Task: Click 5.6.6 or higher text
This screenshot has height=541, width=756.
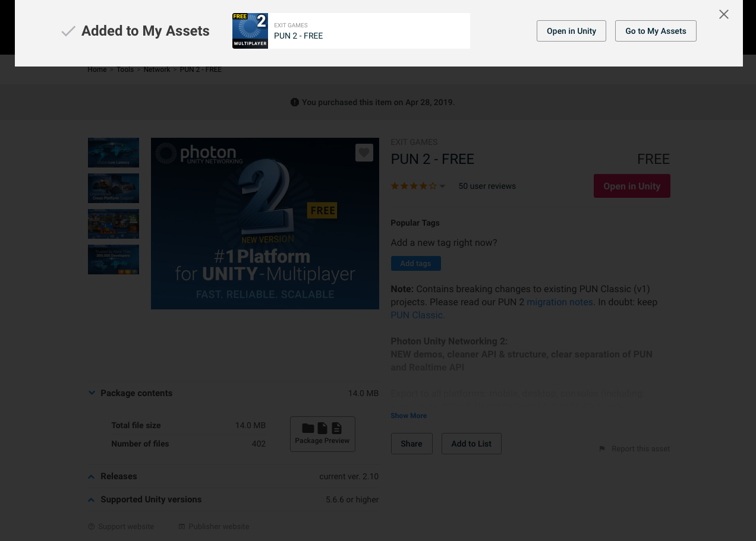Action: pos(352,499)
